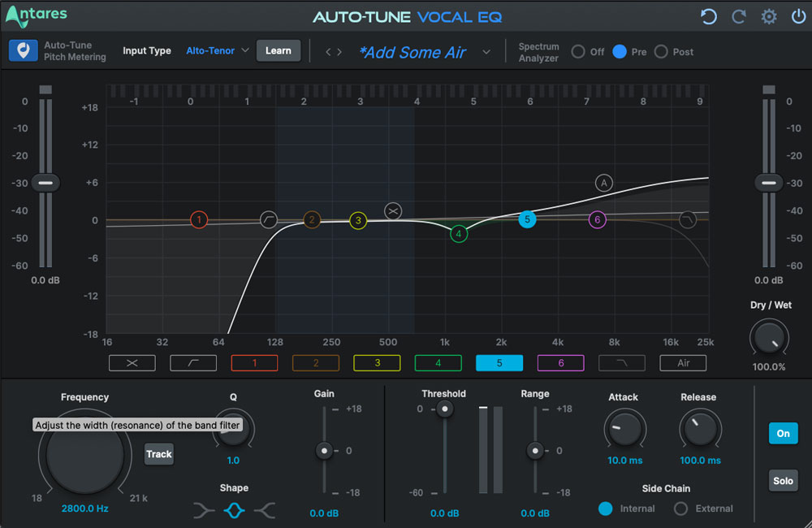Viewport: 812px width, 528px height.
Task: Click the Release value 100.0 ms
Action: 700,461
